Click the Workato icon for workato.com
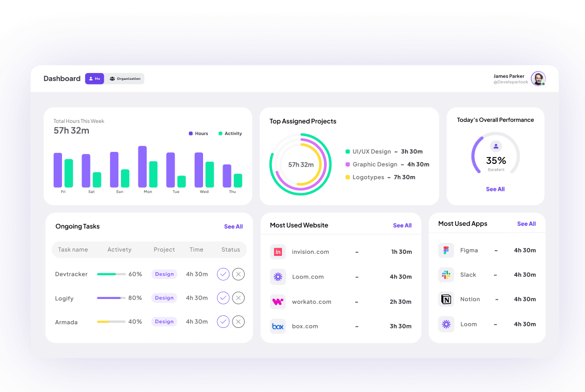Screen dimensions: 585x392 pyautogui.click(x=278, y=302)
